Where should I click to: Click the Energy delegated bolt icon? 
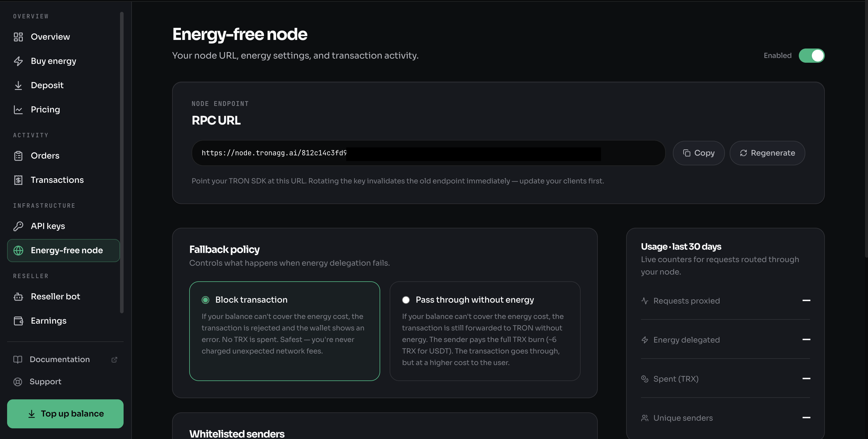[644, 340]
